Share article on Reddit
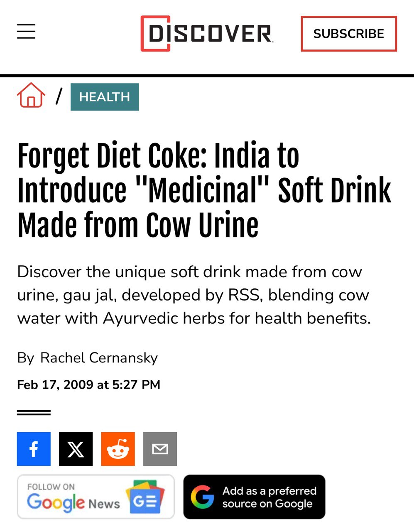Screen dimensions: 414x532 point(118,449)
